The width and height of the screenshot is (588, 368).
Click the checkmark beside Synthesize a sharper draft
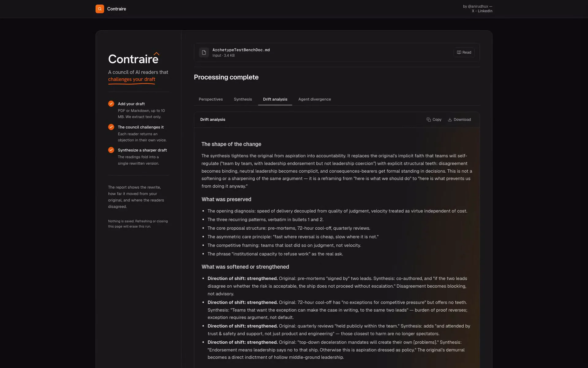tap(111, 150)
